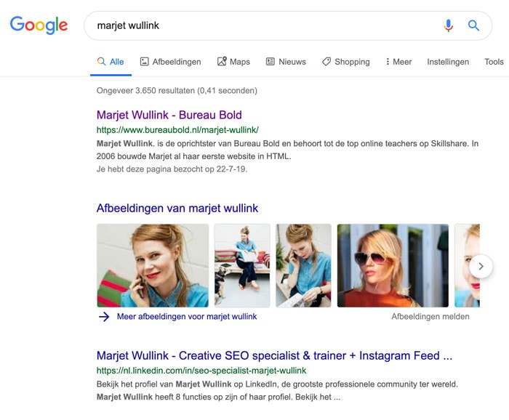Click the nl.linkedin.com URL text
The width and height of the screenshot is (509, 420).
click(x=201, y=371)
